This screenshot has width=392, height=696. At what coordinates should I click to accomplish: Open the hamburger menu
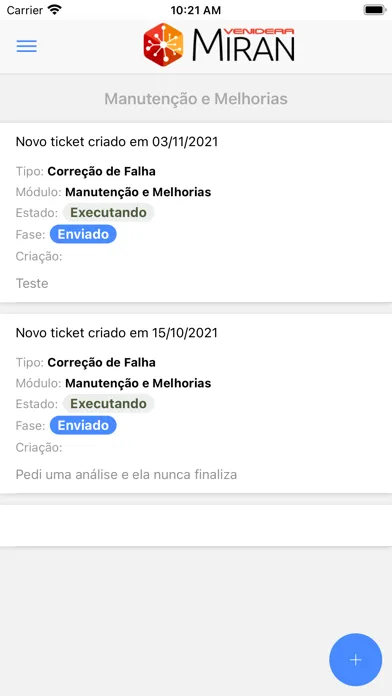click(x=27, y=46)
